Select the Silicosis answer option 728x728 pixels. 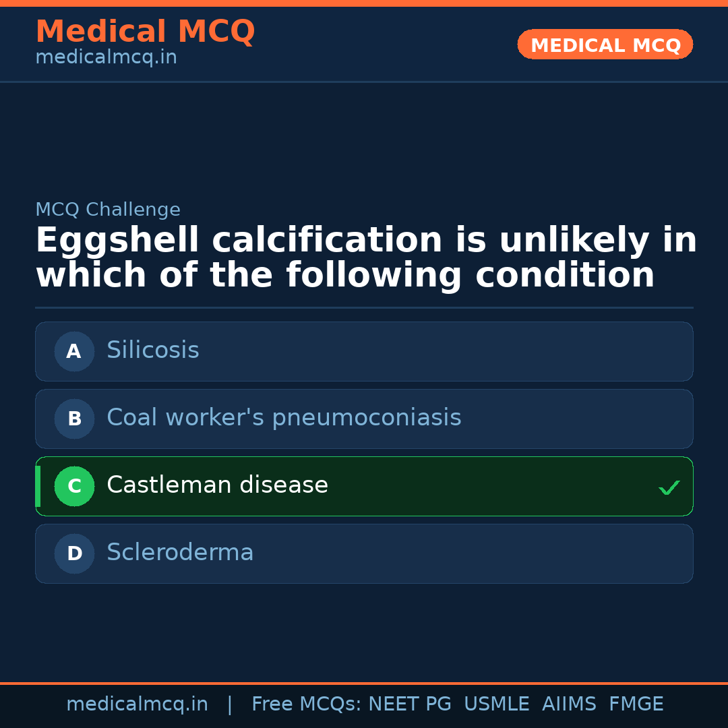point(364,351)
